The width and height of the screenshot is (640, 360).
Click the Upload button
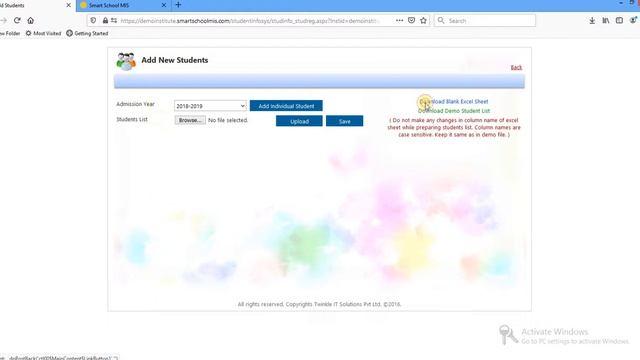(x=299, y=121)
